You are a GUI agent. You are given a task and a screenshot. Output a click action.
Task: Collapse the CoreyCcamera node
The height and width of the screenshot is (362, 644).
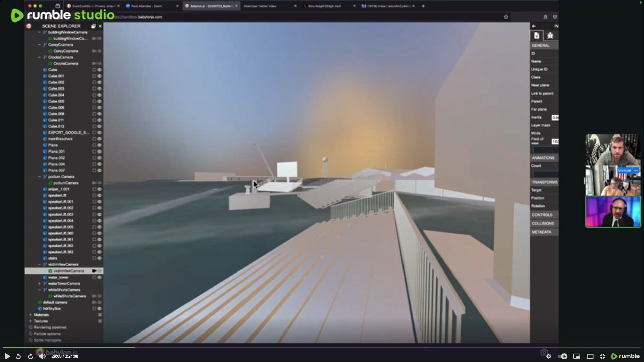click(x=39, y=45)
